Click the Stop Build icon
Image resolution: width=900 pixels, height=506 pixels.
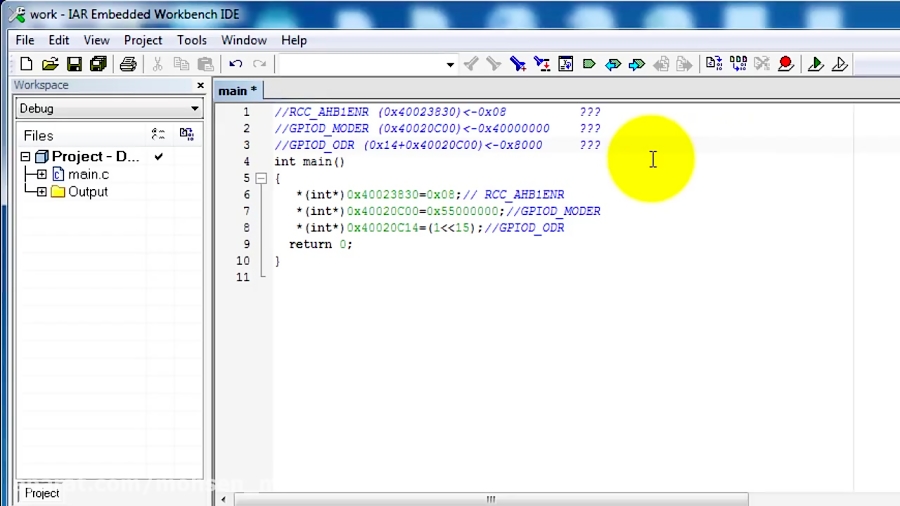pos(762,64)
